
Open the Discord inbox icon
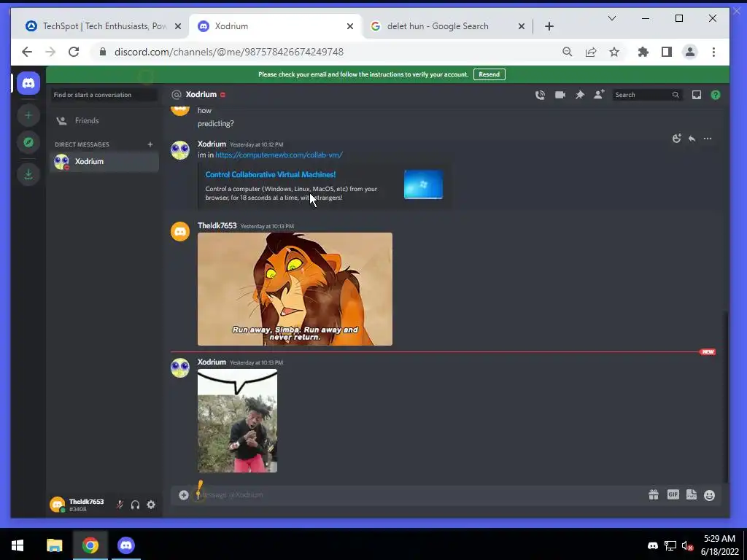(x=696, y=95)
